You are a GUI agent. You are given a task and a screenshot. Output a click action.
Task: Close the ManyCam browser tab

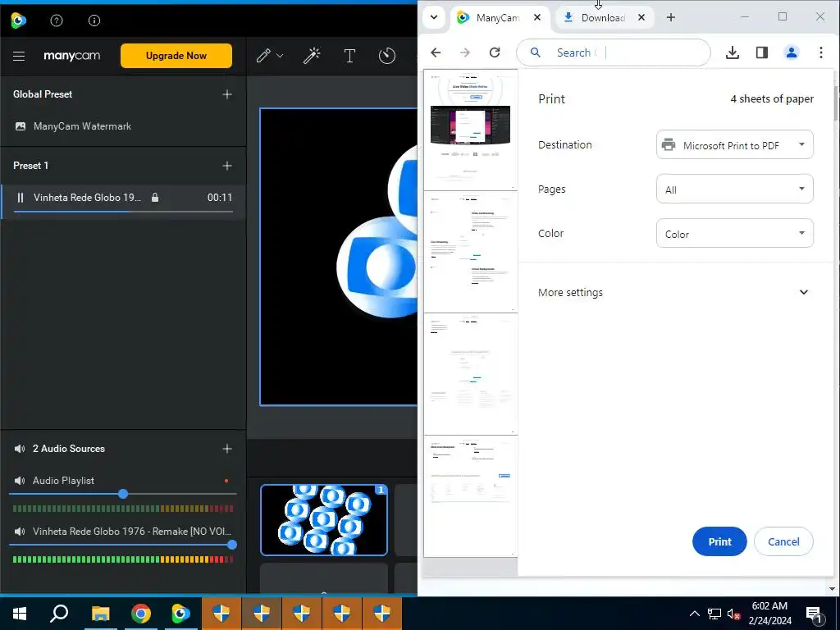pyautogui.click(x=537, y=18)
